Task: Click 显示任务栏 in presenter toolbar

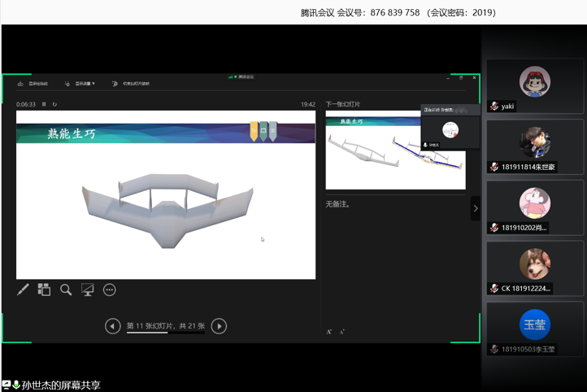Action: pos(33,84)
